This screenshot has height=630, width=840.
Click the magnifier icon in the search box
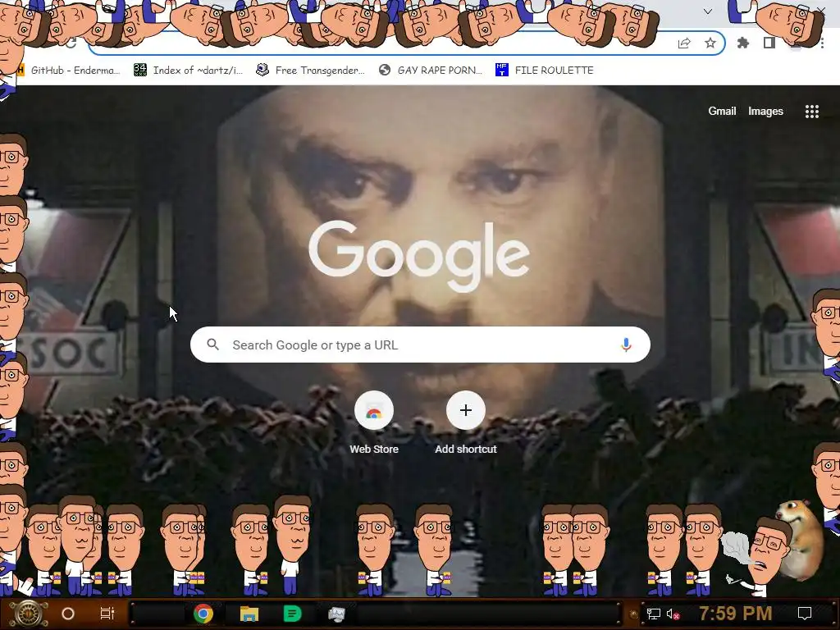click(212, 345)
